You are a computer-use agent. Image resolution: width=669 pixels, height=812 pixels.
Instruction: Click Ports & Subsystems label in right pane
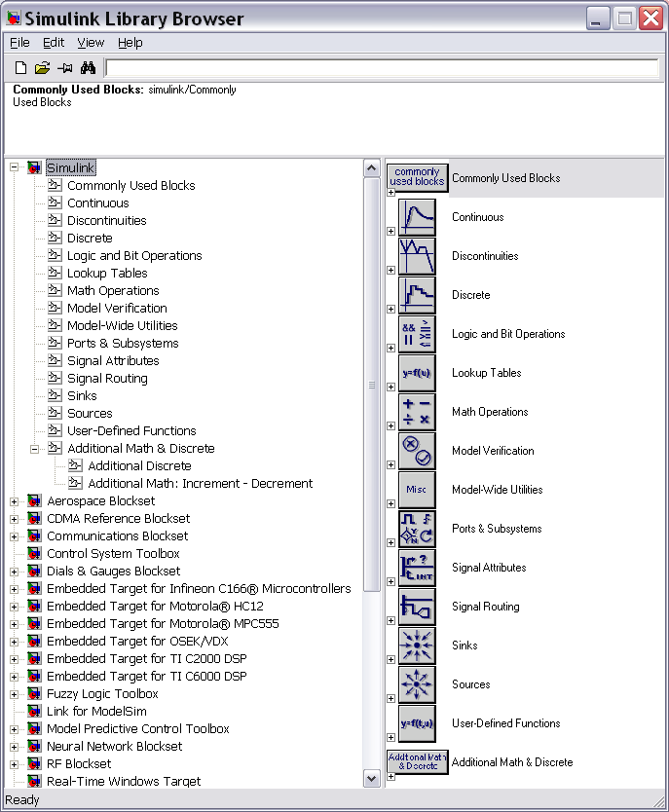point(497,529)
